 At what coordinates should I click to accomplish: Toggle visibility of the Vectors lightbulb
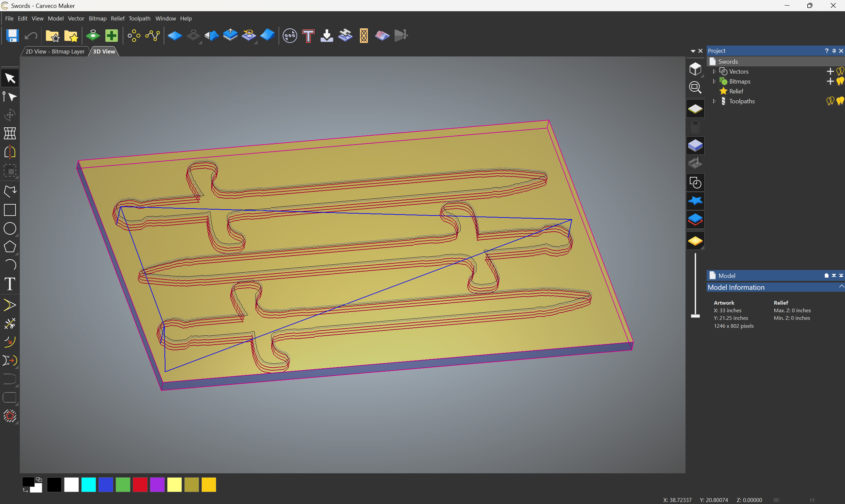(841, 71)
